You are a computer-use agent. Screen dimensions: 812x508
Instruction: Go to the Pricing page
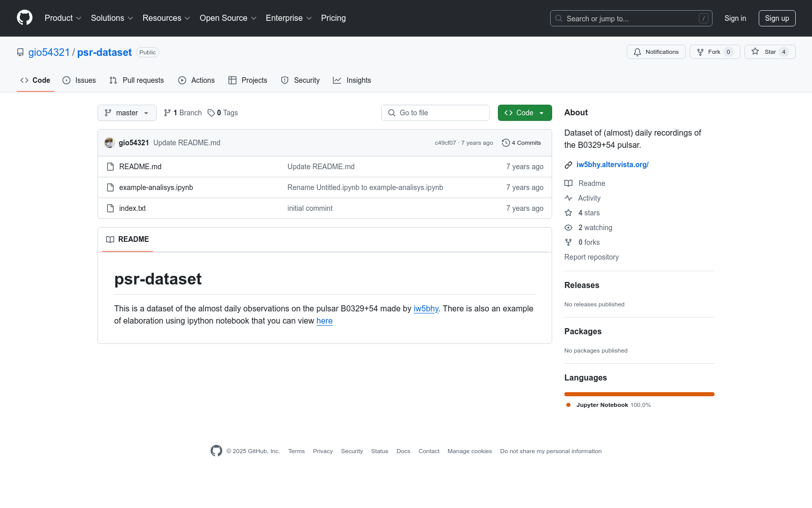point(333,18)
